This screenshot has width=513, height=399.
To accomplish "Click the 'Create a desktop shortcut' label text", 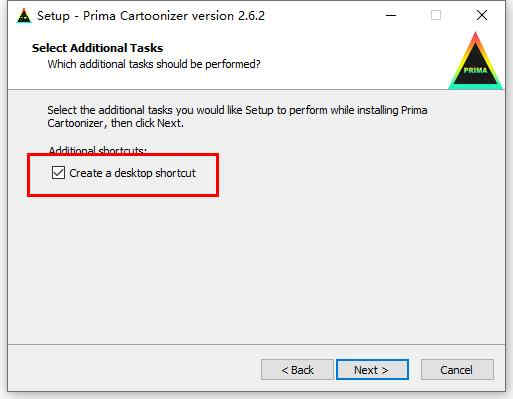I will 132,173.
